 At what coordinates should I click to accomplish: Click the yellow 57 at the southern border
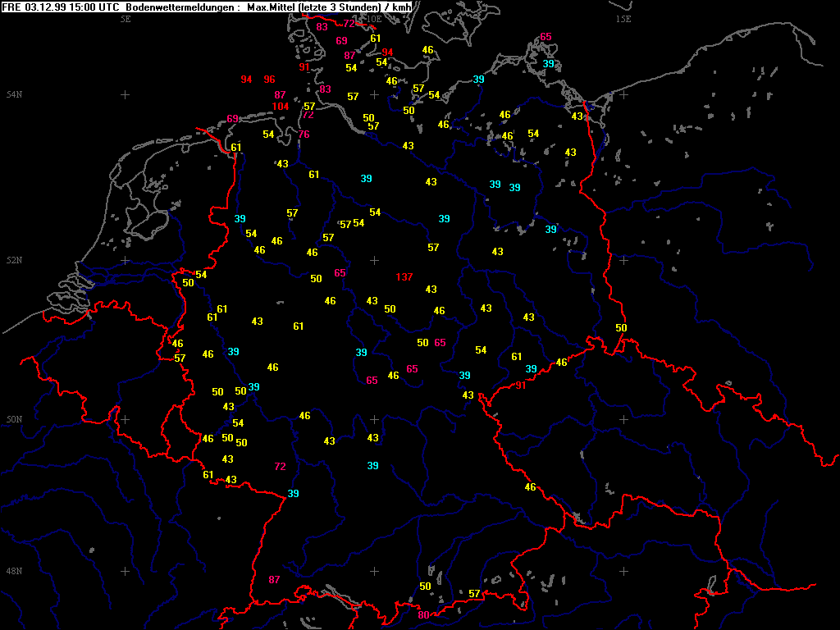coord(474,594)
